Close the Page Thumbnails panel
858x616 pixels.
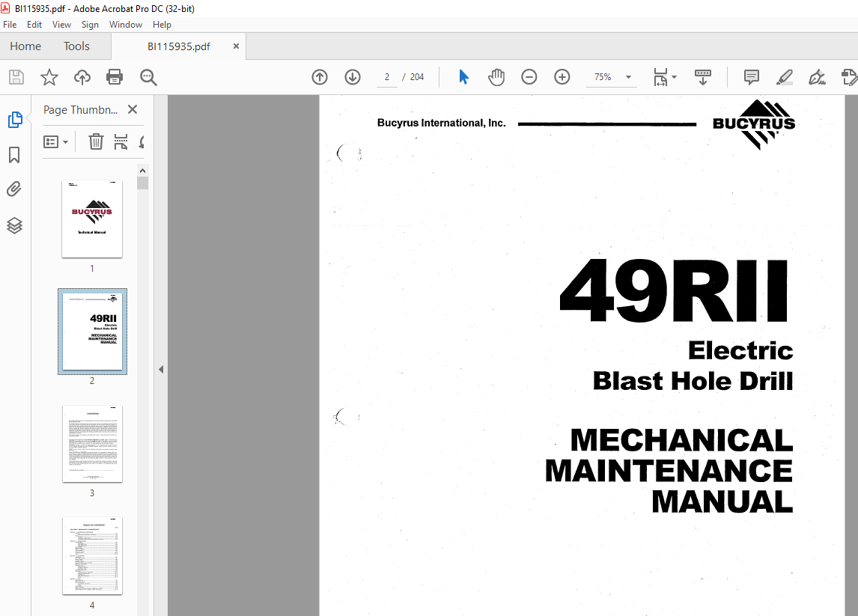pyautogui.click(x=132, y=109)
